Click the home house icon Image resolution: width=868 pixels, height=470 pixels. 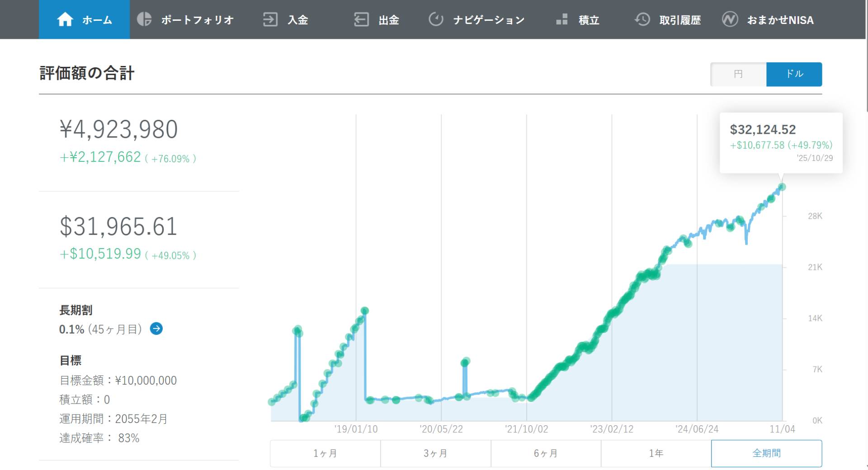coord(65,19)
